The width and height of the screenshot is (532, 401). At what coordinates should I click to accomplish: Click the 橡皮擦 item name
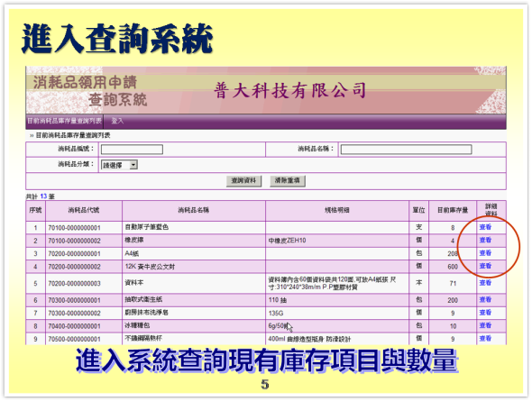pyautogui.click(x=134, y=240)
